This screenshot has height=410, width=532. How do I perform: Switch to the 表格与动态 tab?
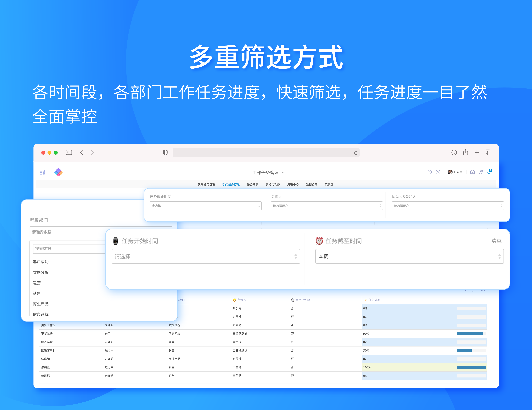pyautogui.click(x=273, y=184)
